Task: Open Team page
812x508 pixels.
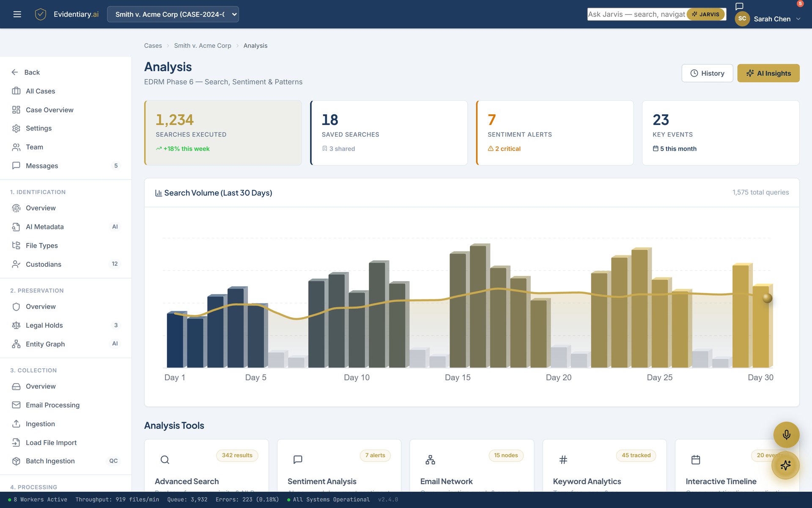Action: [66, 147]
